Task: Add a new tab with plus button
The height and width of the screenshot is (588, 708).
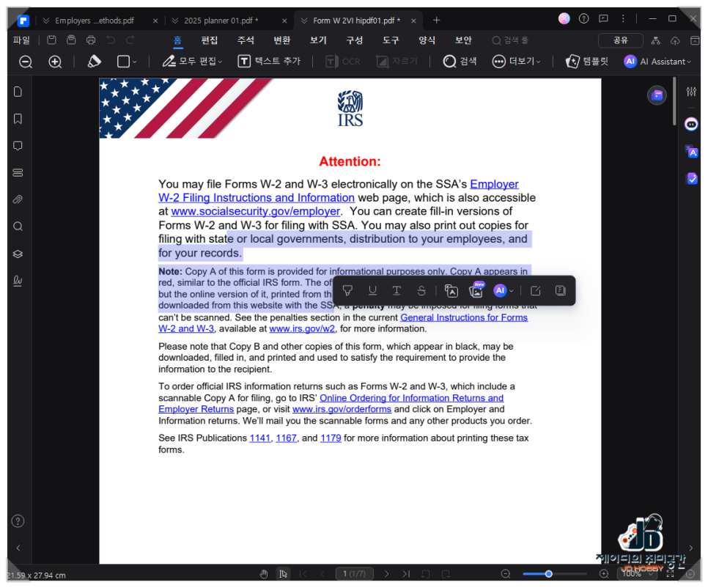Action: (436, 21)
